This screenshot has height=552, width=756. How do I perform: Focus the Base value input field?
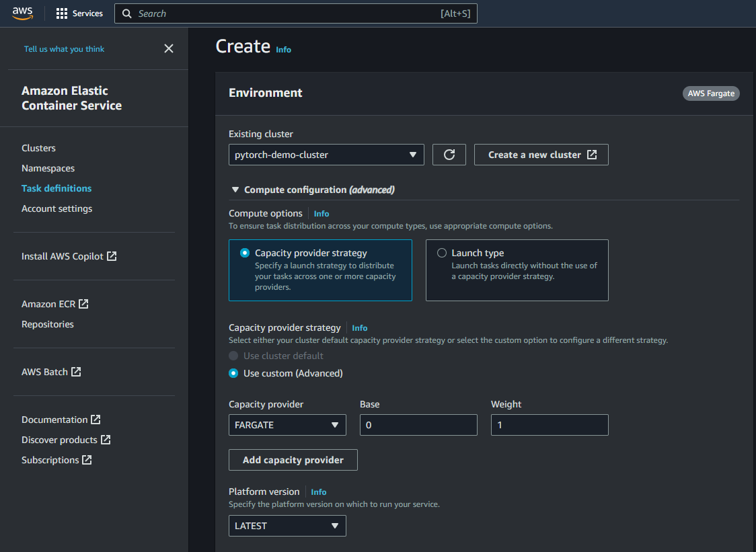click(418, 425)
